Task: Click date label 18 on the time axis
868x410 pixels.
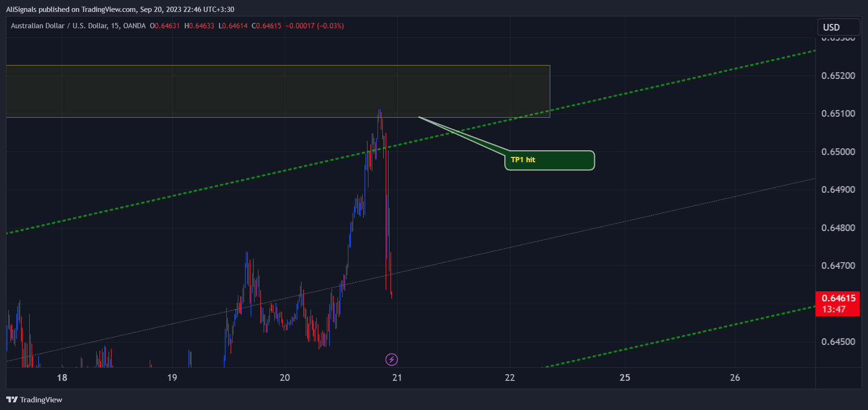Action: point(62,377)
